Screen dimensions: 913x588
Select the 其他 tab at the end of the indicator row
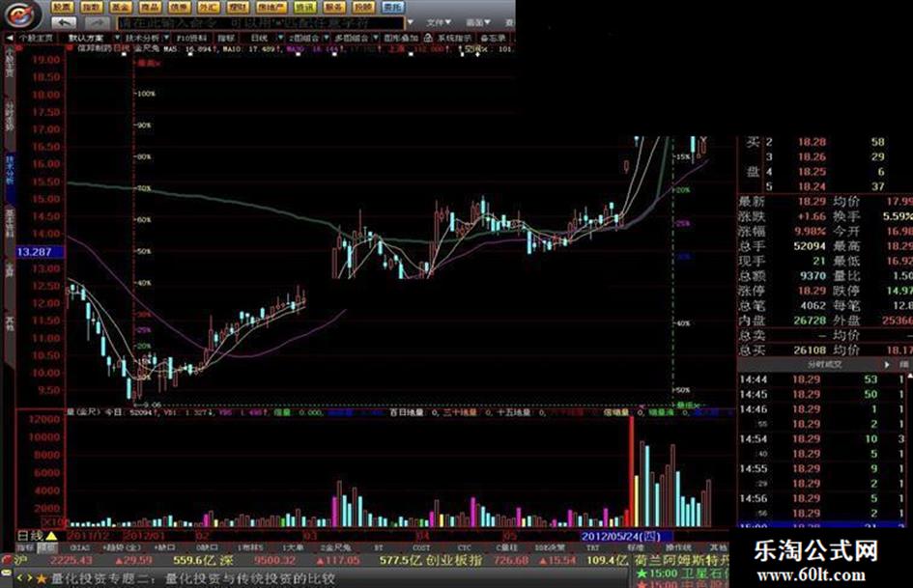point(718,547)
